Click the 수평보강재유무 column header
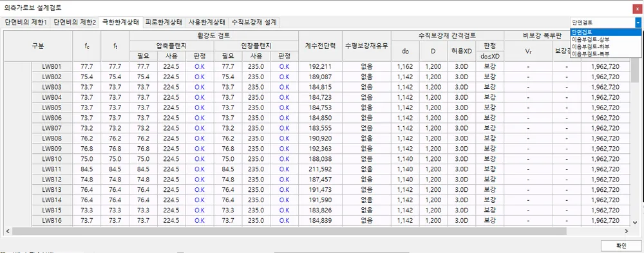The width and height of the screenshot is (644, 253). (366, 46)
